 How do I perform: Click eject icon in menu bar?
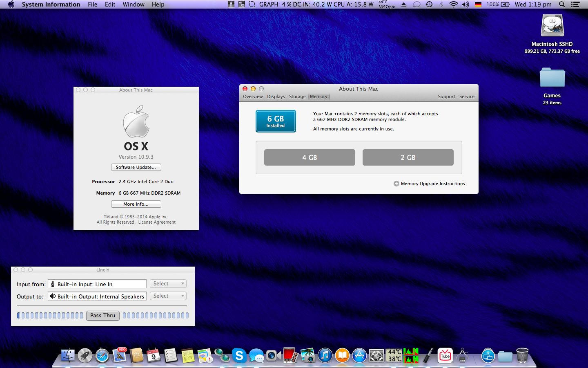pos(403,4)
